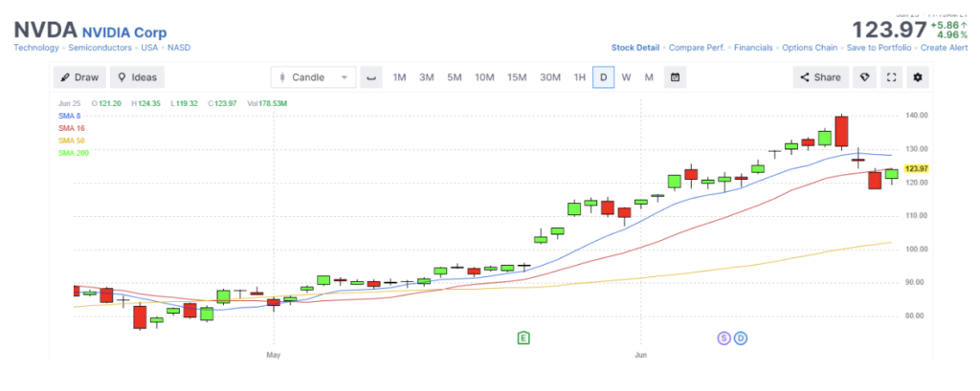Open the Technology sector link
The height and width of the screenshot is (391, 980).
tap(36, 48)
